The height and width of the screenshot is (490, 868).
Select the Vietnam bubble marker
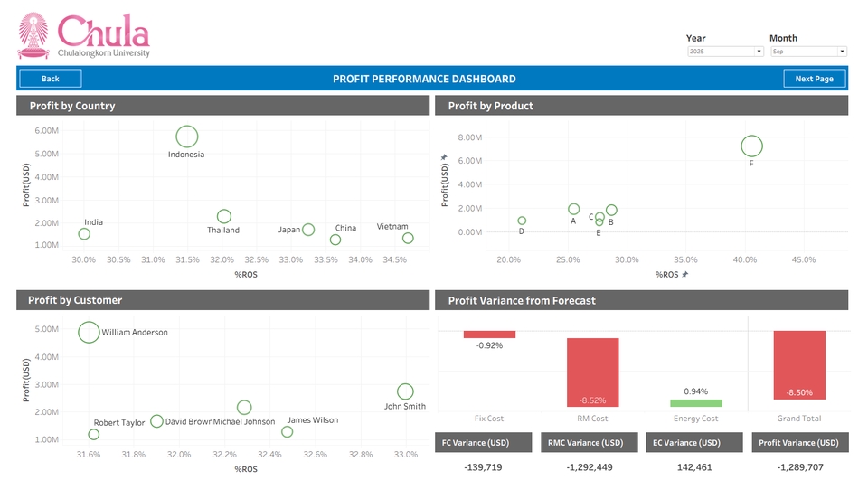408,239
